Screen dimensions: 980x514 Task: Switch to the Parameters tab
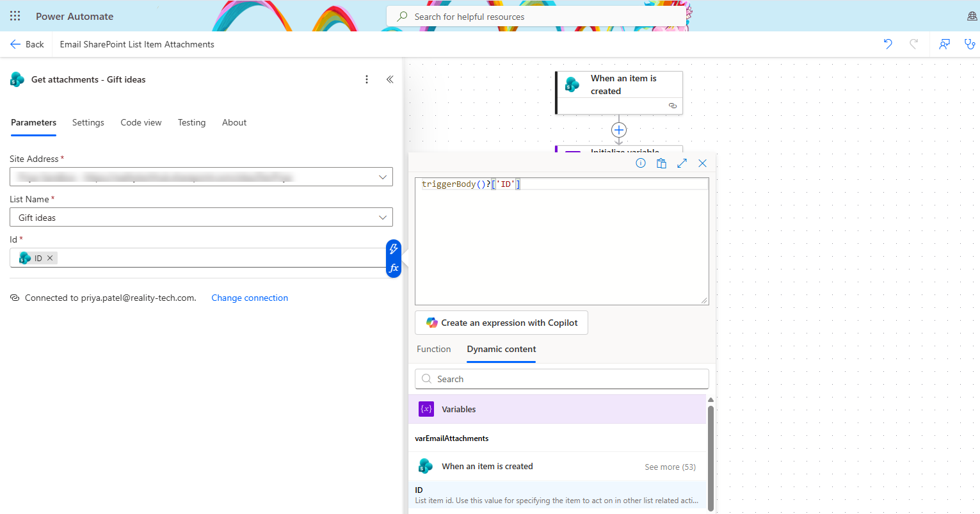33,122
